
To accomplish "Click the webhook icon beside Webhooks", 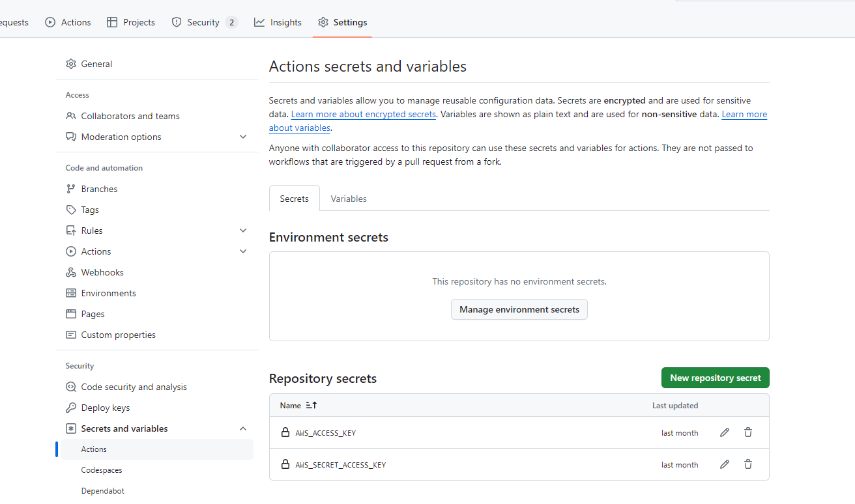I will click(x=71, y=272).
